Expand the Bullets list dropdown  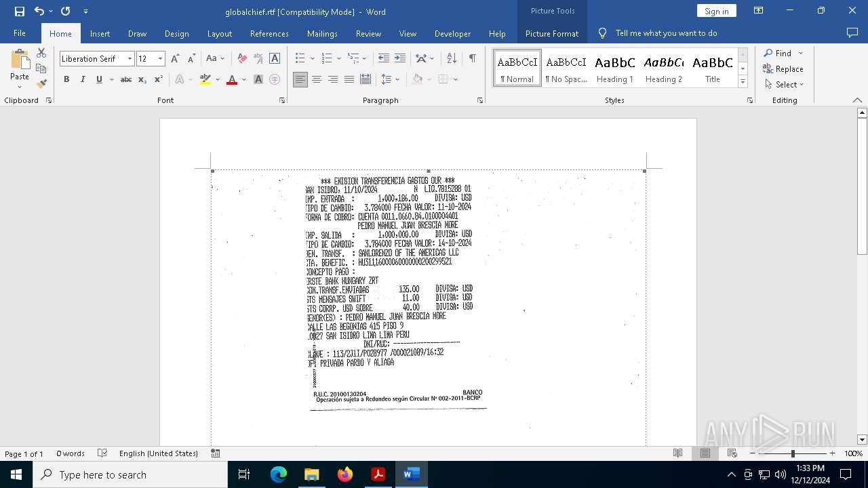click(311, 59)
